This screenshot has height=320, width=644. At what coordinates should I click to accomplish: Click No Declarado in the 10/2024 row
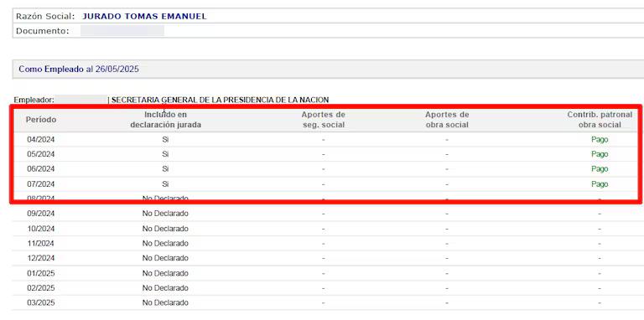[x=165, y=229]
